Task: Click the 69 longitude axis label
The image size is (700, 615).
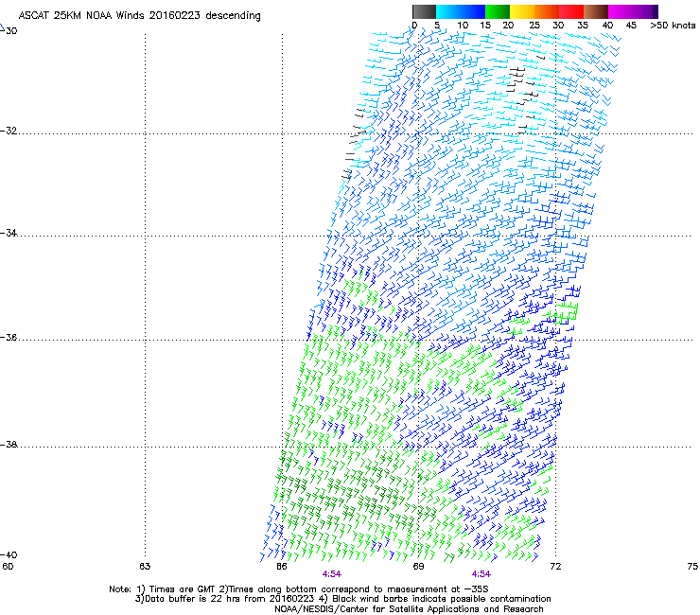Action: [x=418, y=567]
